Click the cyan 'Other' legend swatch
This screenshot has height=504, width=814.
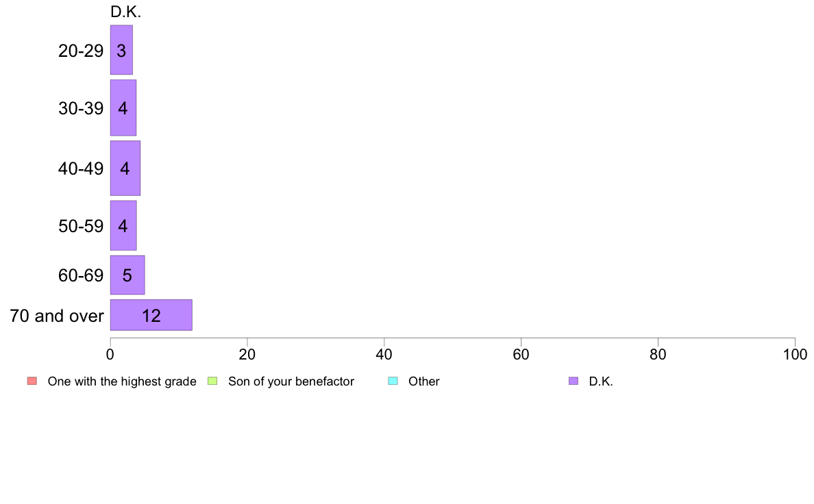393,381
